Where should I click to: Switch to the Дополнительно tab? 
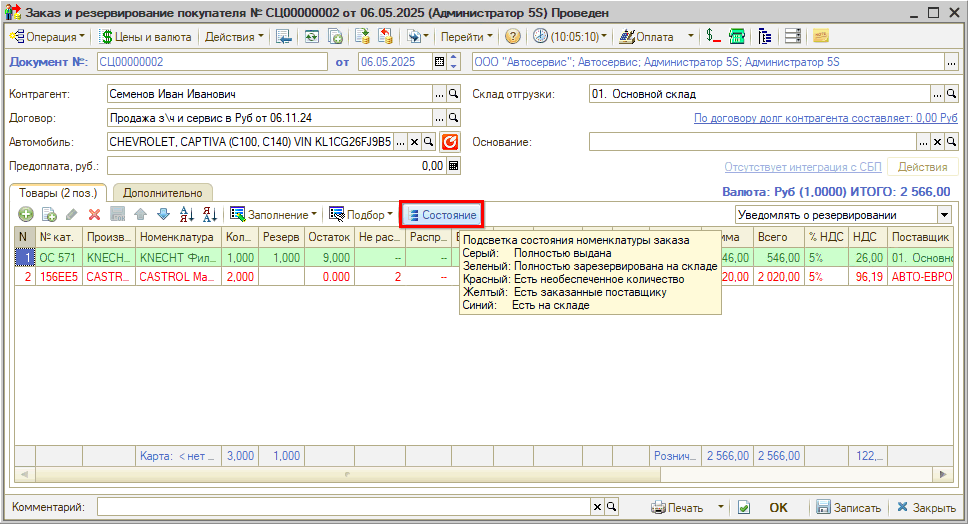pos(162,193)
